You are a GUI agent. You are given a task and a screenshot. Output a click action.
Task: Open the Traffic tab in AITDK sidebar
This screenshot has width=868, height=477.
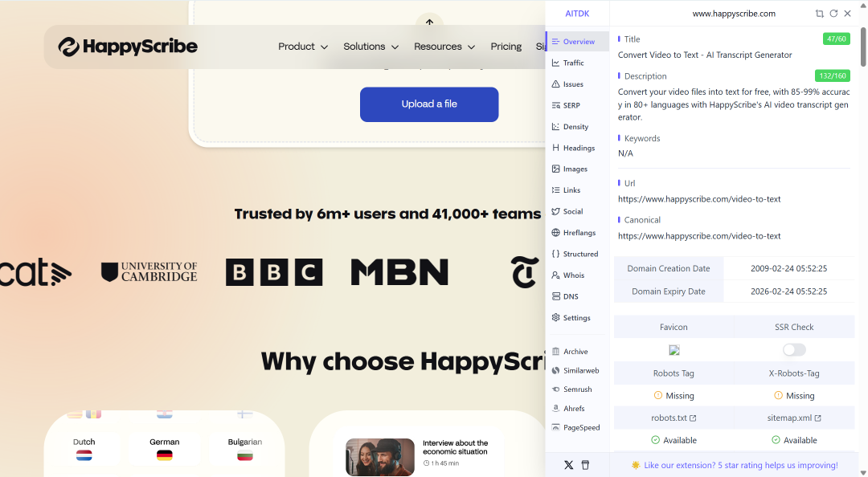click(x=577, y=63)
